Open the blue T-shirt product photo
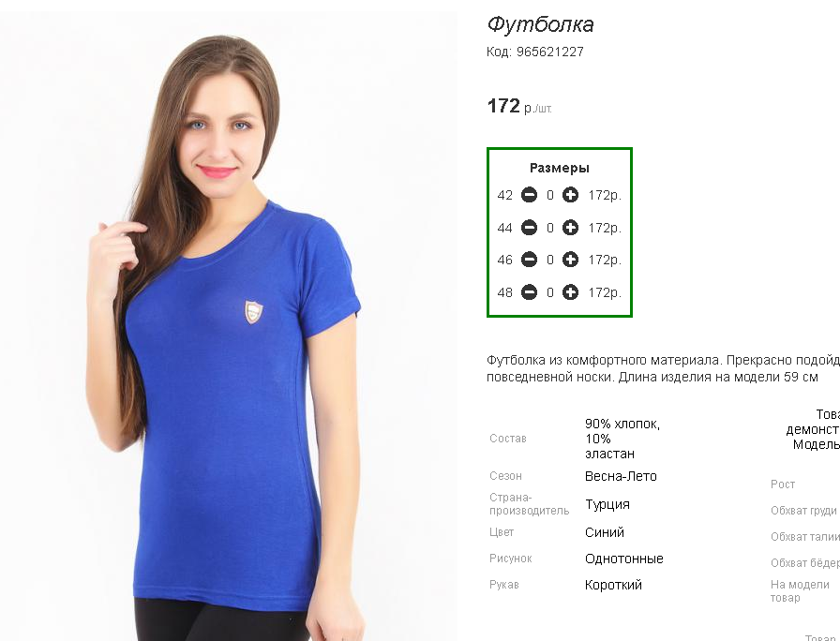Viewport: 840px width, 641px height. [x=229, y=327]
